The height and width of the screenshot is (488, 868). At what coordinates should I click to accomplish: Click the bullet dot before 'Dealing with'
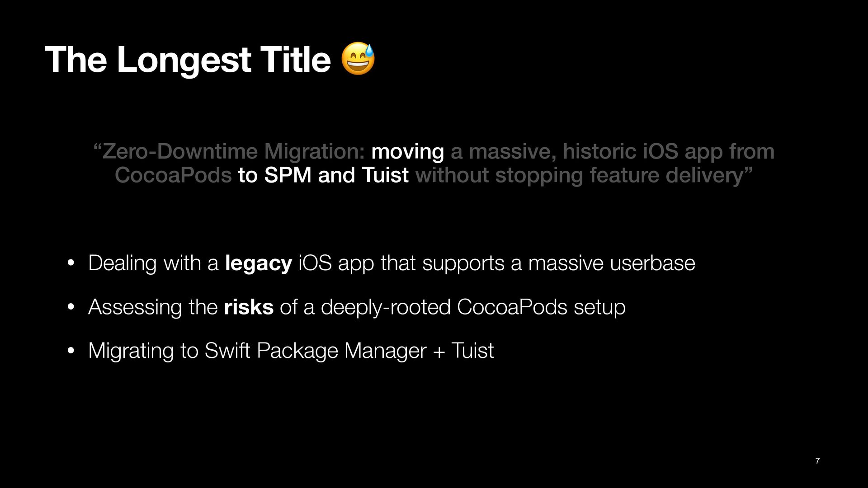[71, 263]
